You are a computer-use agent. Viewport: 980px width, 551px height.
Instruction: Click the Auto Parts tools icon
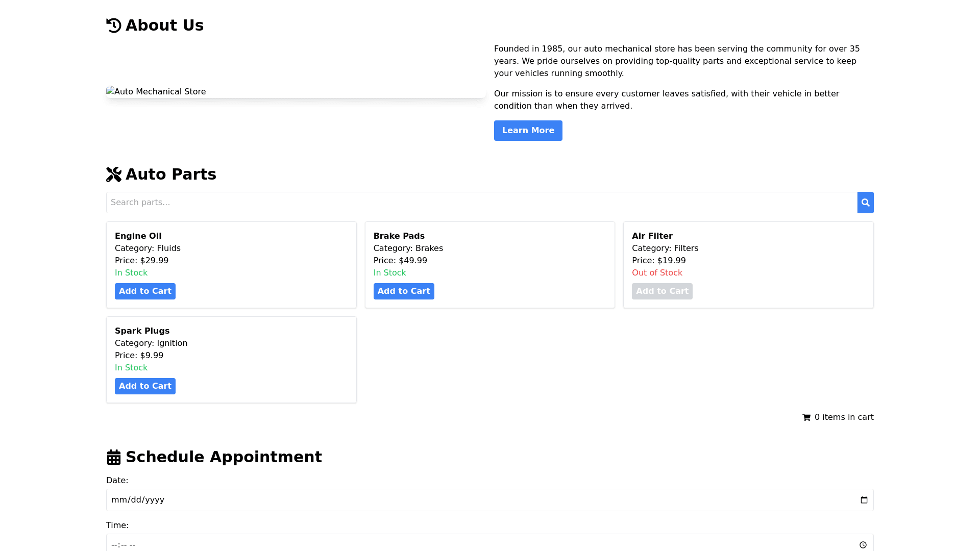114,174
